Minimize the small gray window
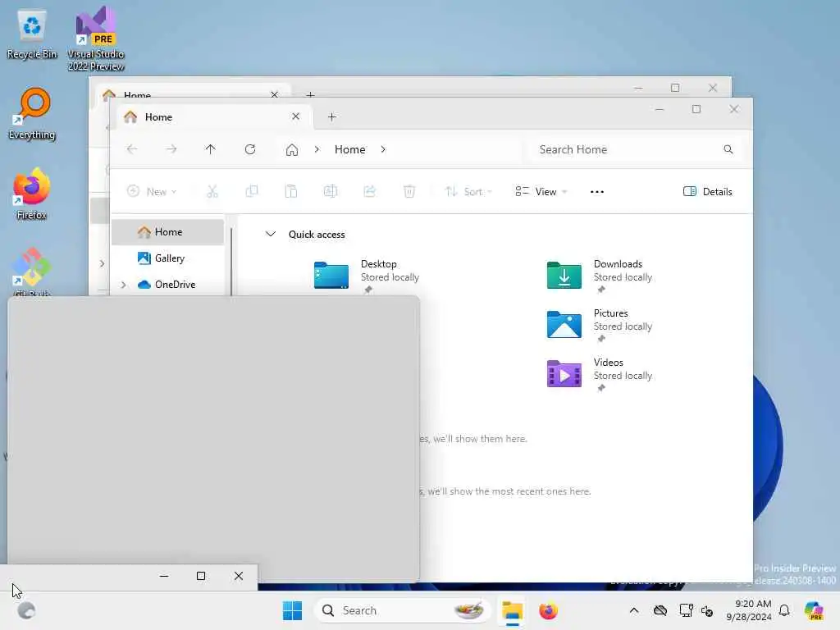840x630 pixels. (164, 576)
